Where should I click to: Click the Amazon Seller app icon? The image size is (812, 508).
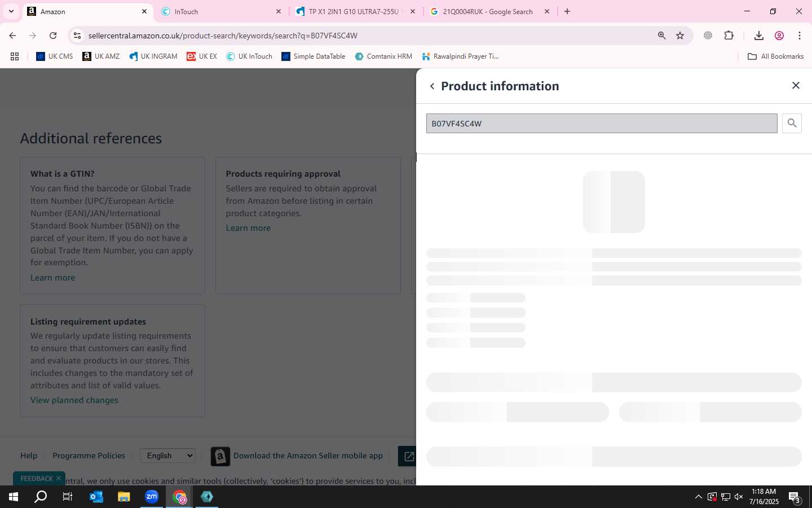220,456
